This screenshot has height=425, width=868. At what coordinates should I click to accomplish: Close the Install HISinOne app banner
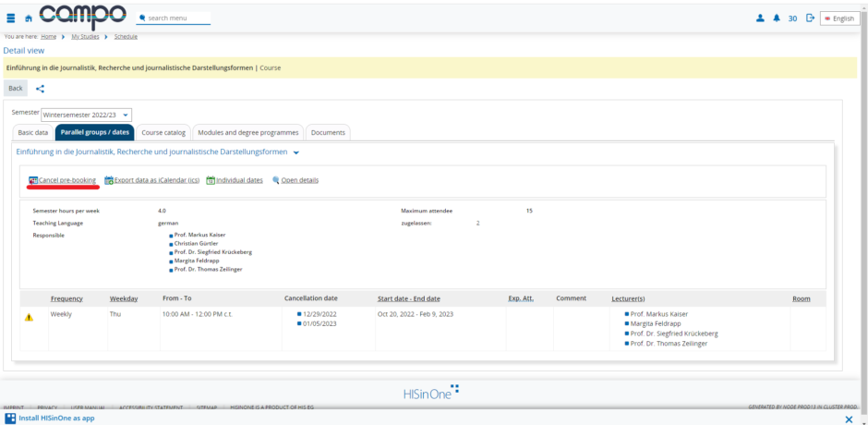(x=849, y=419)
